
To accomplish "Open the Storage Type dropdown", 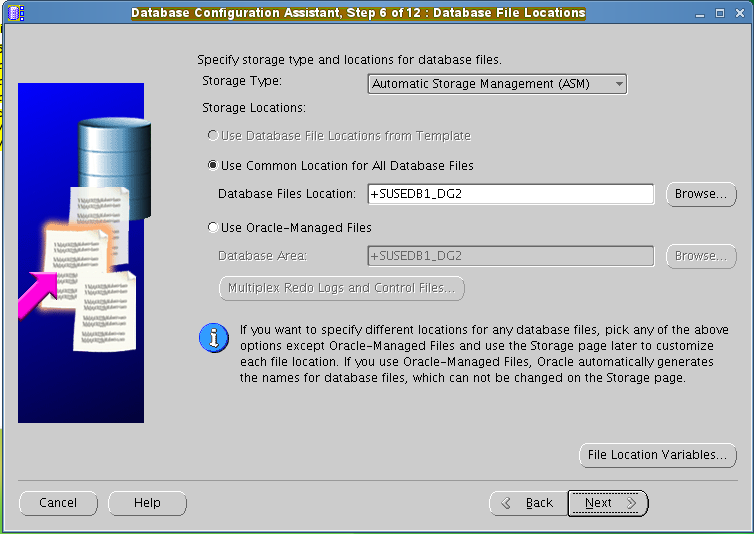I will 497,84.
